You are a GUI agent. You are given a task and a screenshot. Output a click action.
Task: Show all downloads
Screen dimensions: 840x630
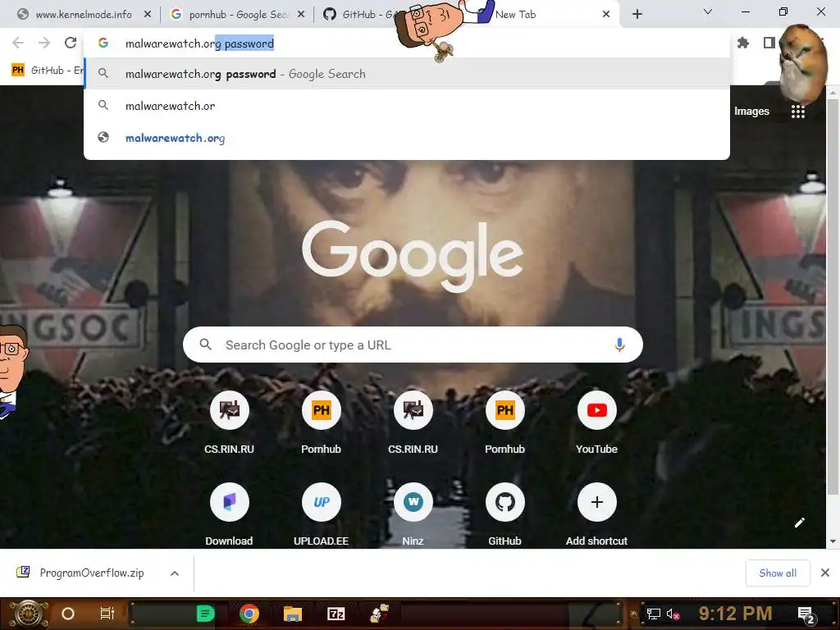click(778, 573)
